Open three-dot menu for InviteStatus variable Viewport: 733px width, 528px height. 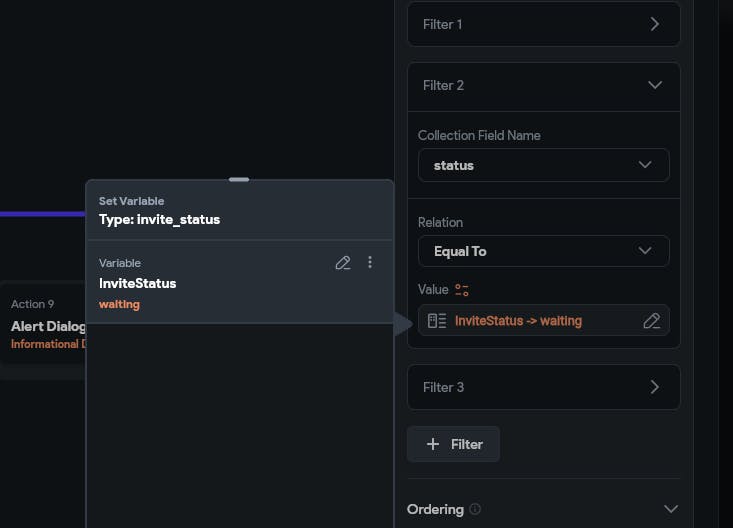[370, 262]
